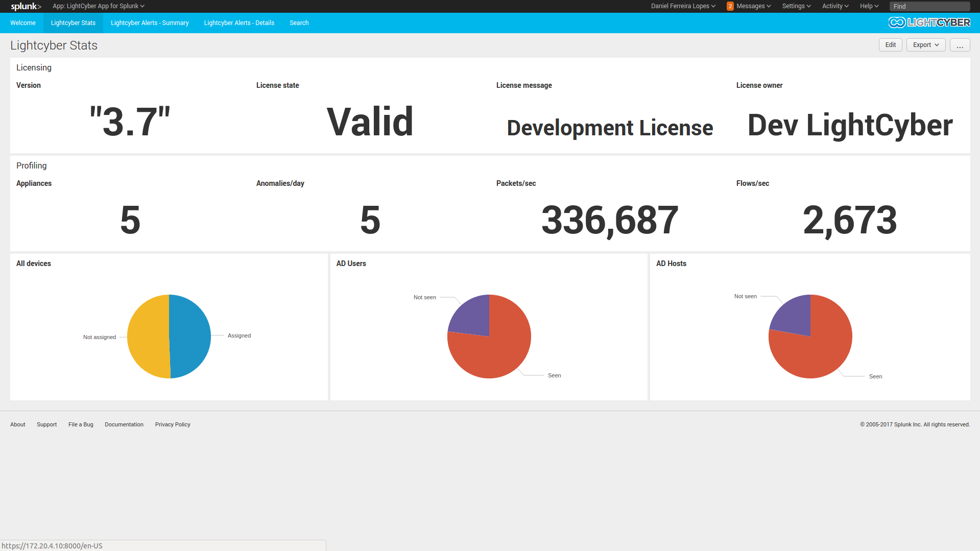Click the License state value Valid
Screen dimensions: 980x551
pyautogui.click(x=370, y=122)
